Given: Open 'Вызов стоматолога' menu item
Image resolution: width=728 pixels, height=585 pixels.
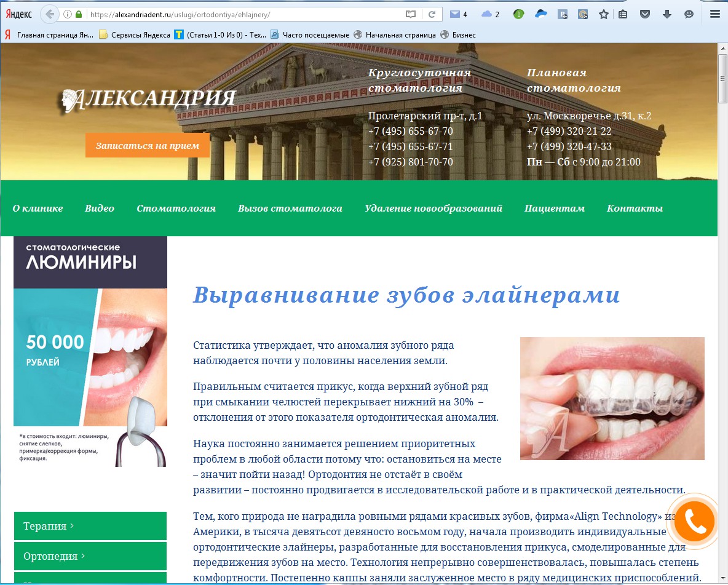Looking at the screenshot, I should (290, 208).
